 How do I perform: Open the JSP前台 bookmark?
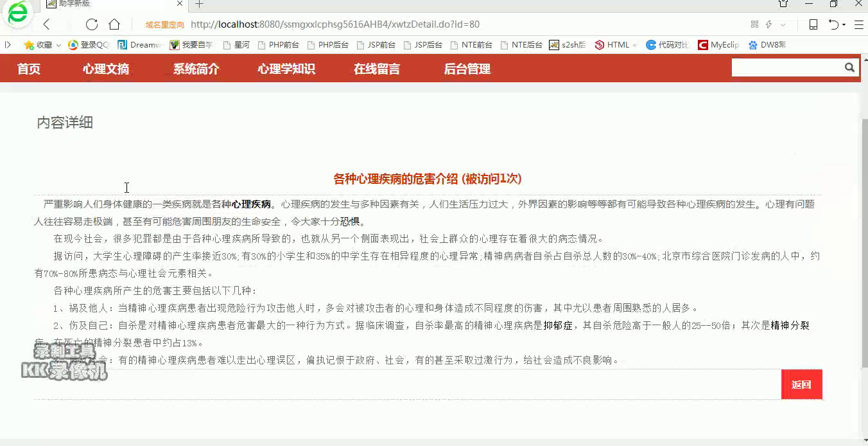tap(376, 45)
